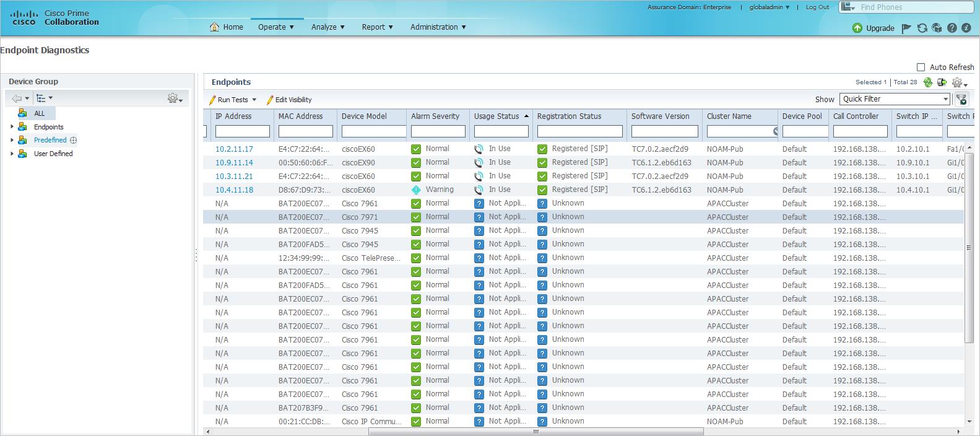980x436 pixels.
Task: Enable the Auto Refresh checkbox
Action: [x=921, y=67]
